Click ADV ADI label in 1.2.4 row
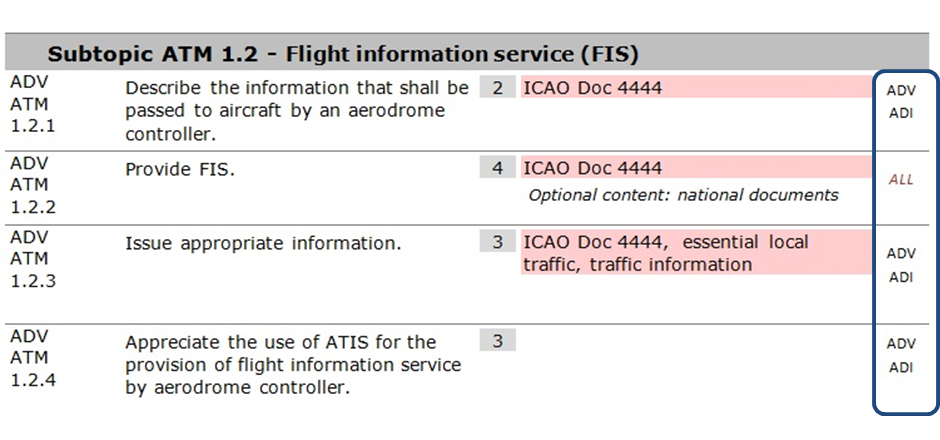The height and width of the screenshot is (440, 940). (901, 355)
